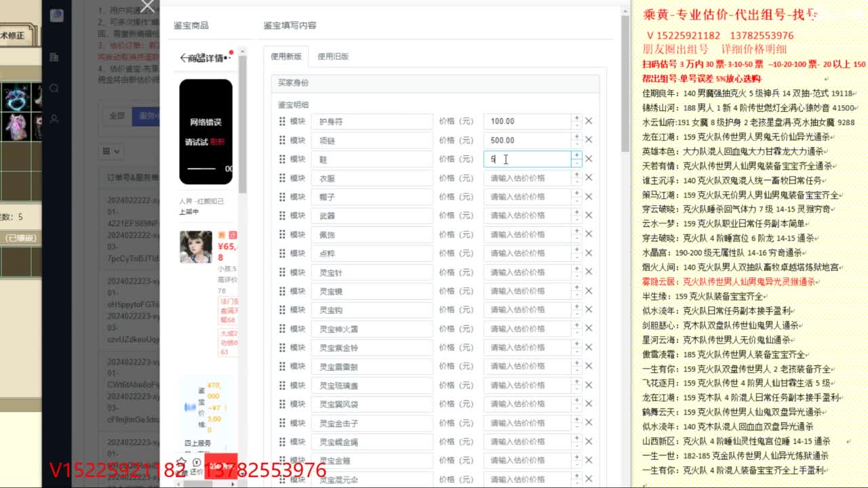This screenshot has height=488, width=868.
Task: Remove the 衣服 row using its X icon
Action: point(589,178)
